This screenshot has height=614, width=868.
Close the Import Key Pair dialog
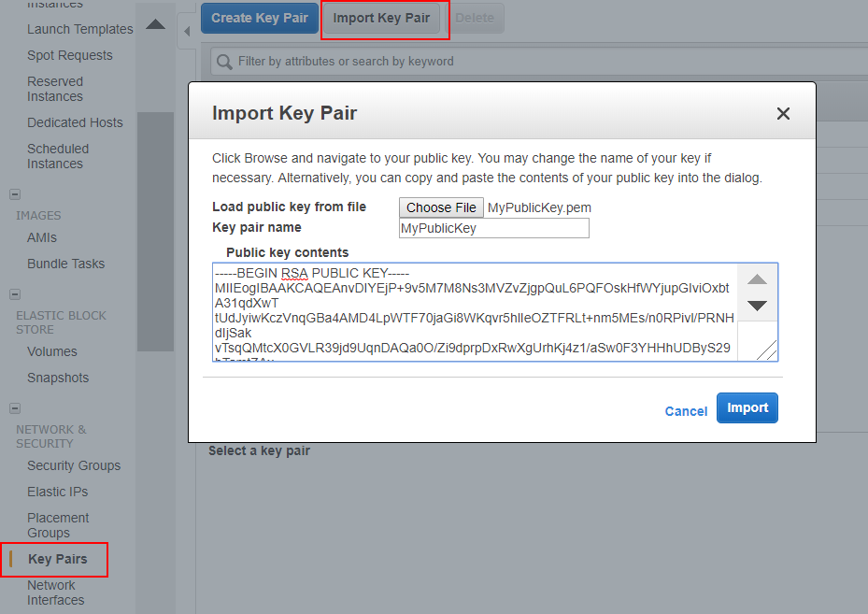pyautogui.click(x=783, y=114)
